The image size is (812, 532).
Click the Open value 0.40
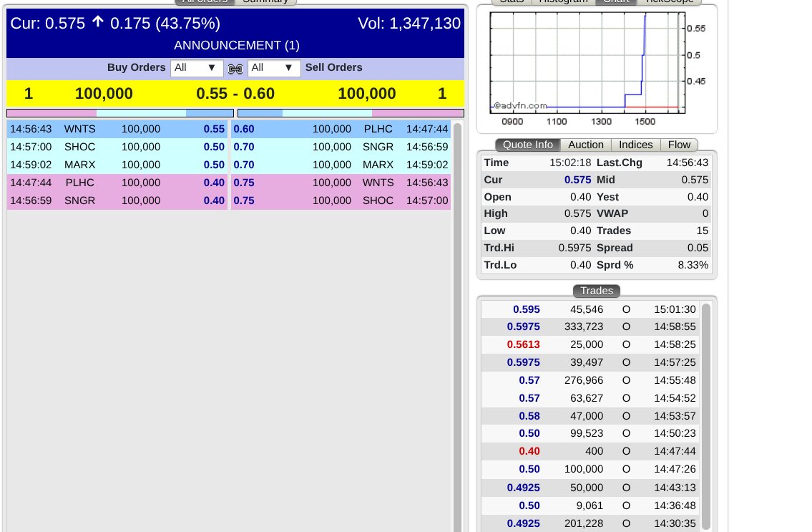(x=580, y=197)
